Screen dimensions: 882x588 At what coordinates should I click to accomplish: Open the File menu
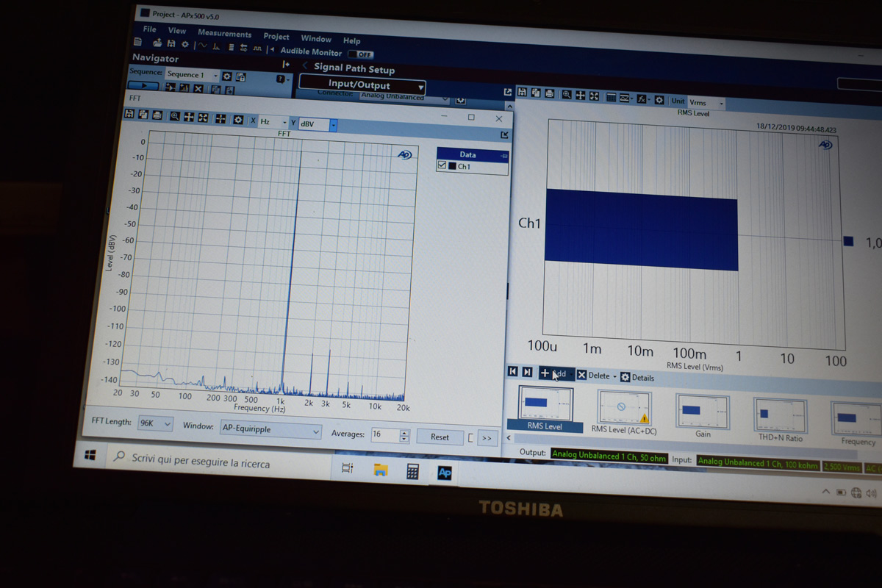click(149, 29)
